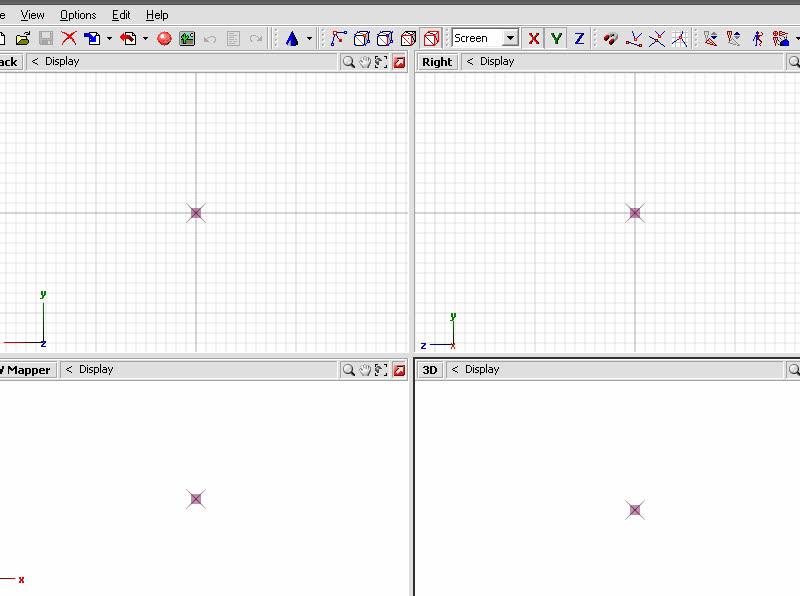Click the 3D view label button
This screenshot has width=800, height=596.
tap(430, 370)
